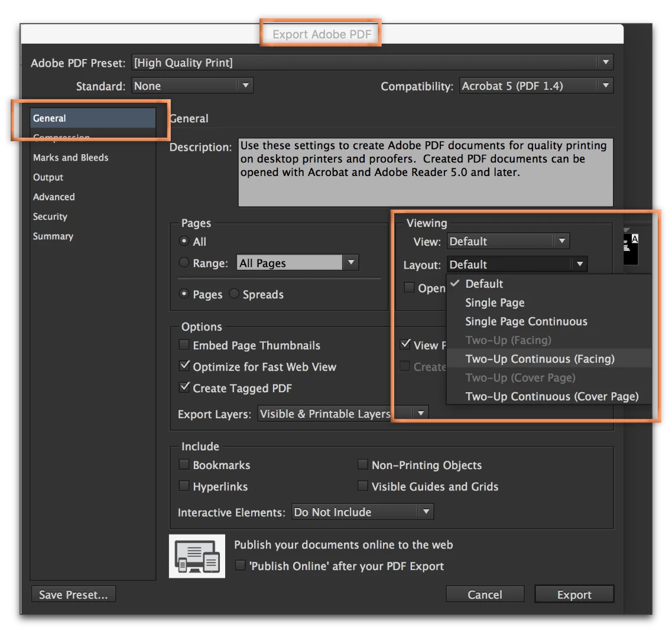Check Visible Guides and Grids
The height and width of the screenshot is (638, 672).
pyautogui.click(x=362, y=486)
